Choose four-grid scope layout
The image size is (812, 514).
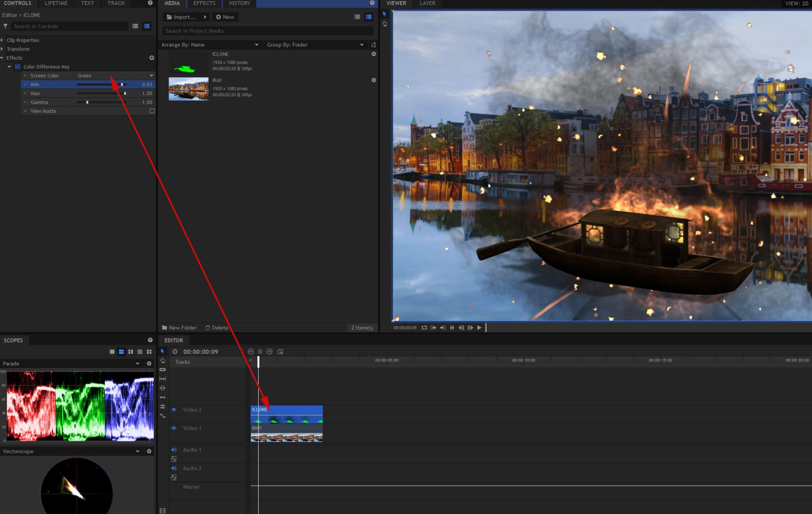(x=149, y=352)
